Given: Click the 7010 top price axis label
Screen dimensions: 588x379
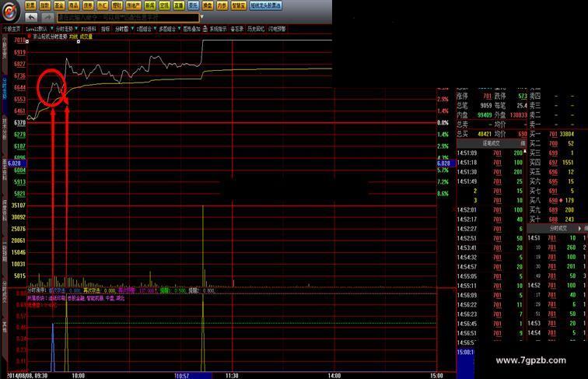Looking at the screenshot, I should click(x=19, y=40).
